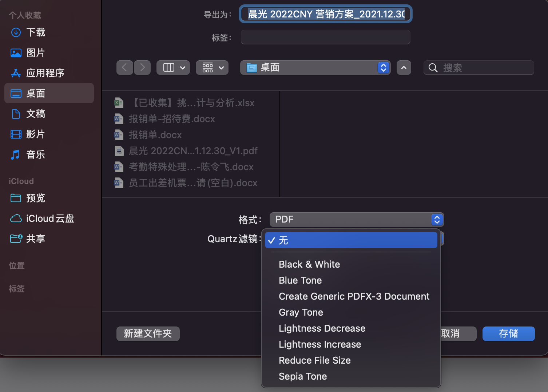548x392 pixels.
Task: Choose Black & White Quartz filter
Action: (x=309, y=264)
